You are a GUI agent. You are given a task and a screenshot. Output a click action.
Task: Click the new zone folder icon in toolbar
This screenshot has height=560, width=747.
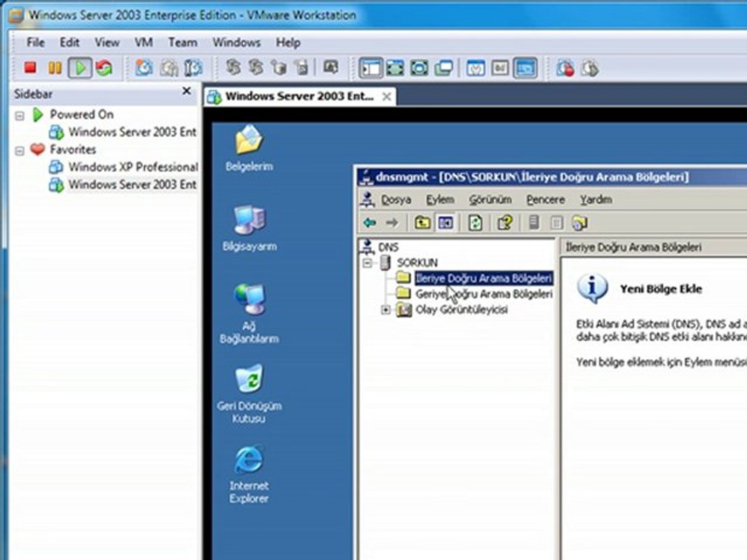579,223
